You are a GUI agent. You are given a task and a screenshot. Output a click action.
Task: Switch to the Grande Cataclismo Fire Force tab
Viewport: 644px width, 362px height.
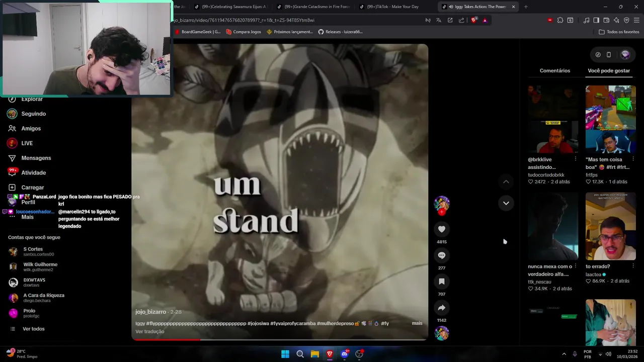tap(314, 7)
